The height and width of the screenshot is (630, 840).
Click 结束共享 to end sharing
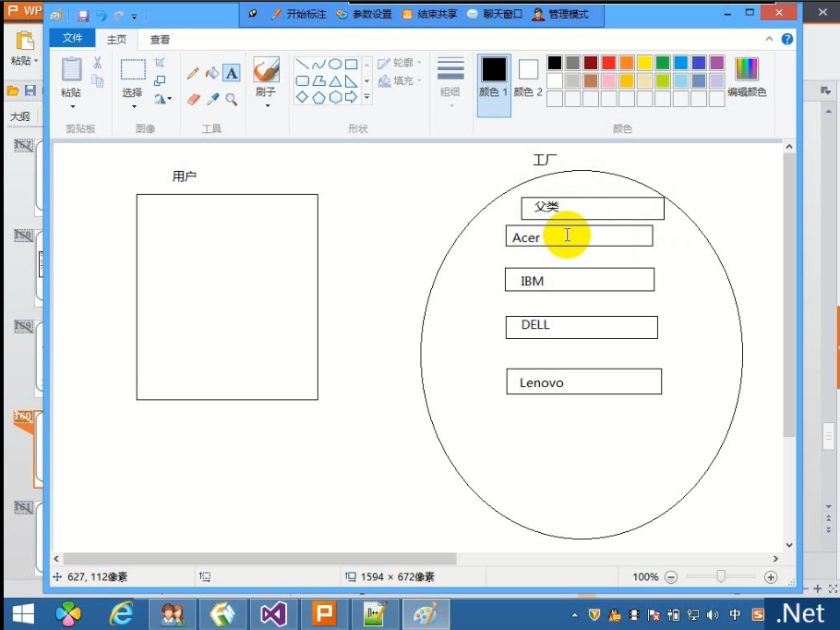pyautogui.click(x=429, y=14)
